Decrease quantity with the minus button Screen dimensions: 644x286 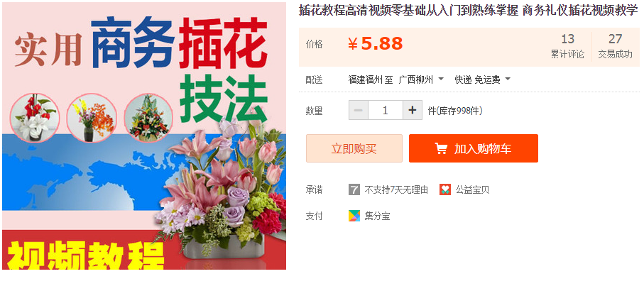[x=359, y=111]
